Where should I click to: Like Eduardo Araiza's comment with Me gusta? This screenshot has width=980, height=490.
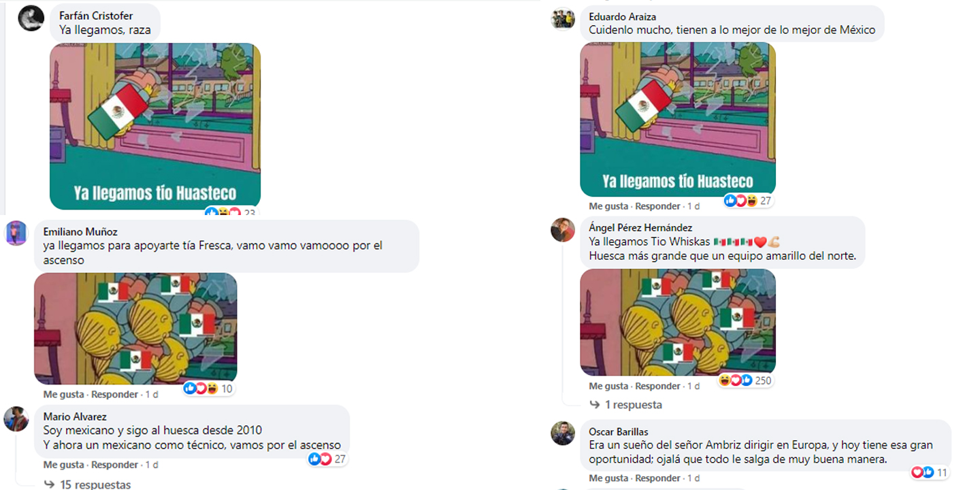pyautogui.click(x=609, y=206)
